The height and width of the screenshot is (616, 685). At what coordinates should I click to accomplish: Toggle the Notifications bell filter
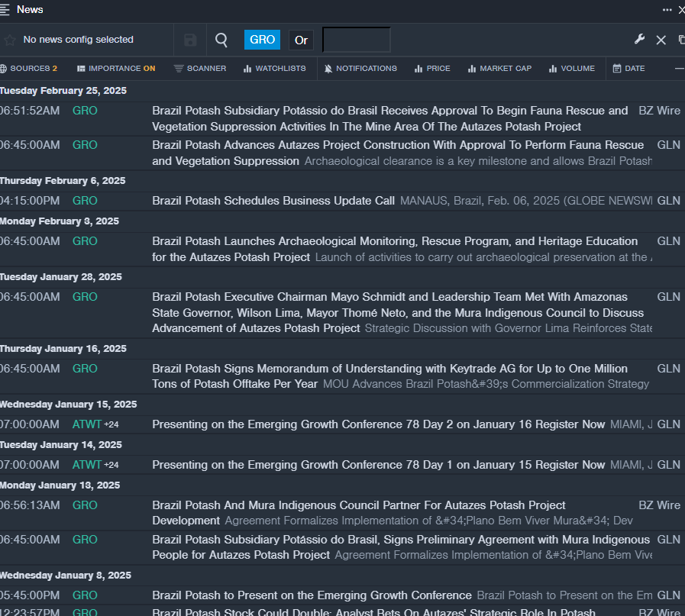(360, 69)
